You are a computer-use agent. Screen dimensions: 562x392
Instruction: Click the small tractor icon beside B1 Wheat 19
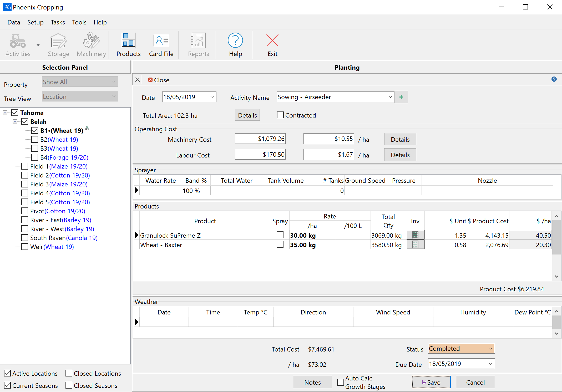pos(87,128)
